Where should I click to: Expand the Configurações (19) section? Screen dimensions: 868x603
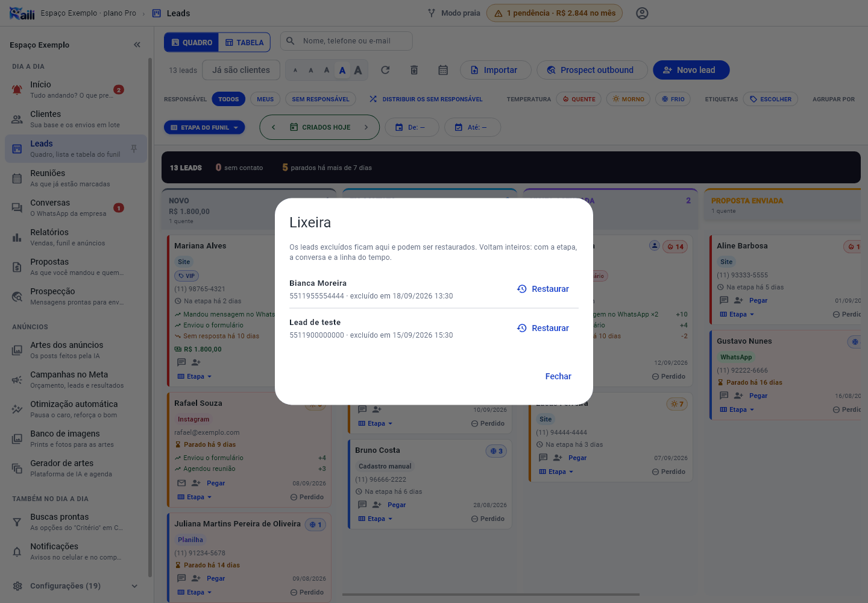75,586
